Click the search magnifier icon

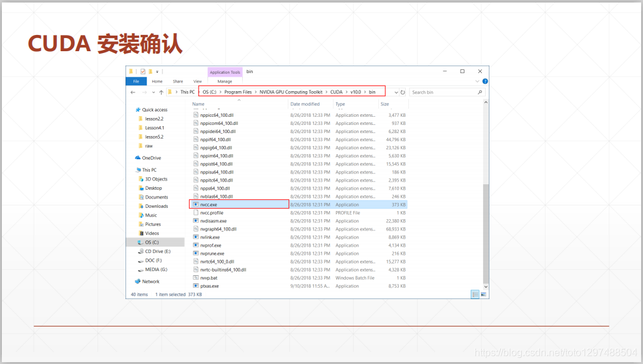click(480, 92)
